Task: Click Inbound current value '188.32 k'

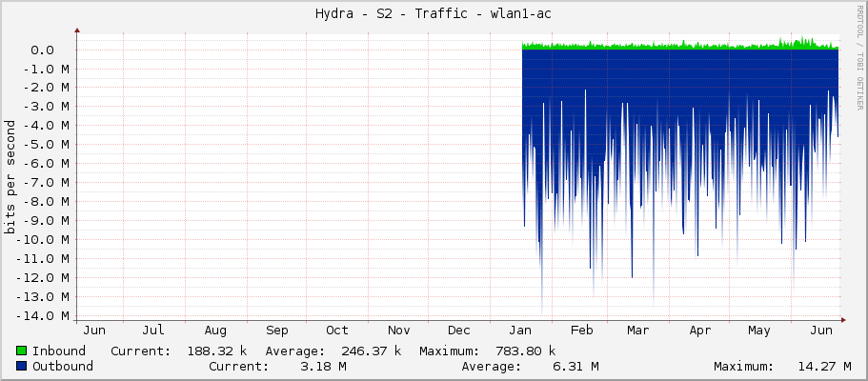Action: 217,351
